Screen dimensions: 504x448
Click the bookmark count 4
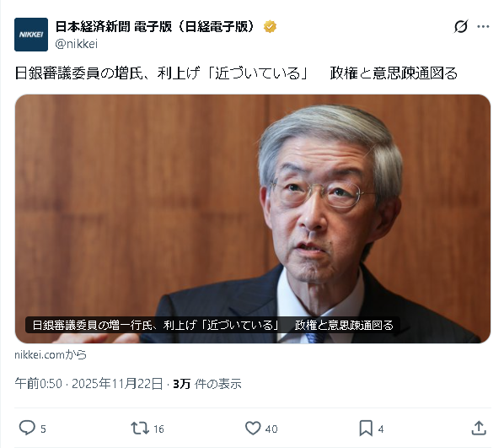tap(381, 429)
